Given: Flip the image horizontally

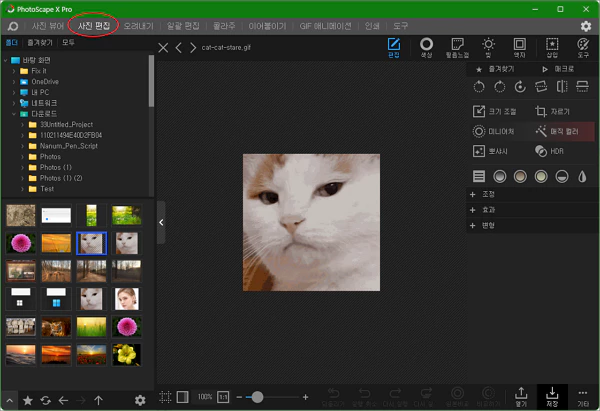Looking at the screenshot, I should pos(562,87).
